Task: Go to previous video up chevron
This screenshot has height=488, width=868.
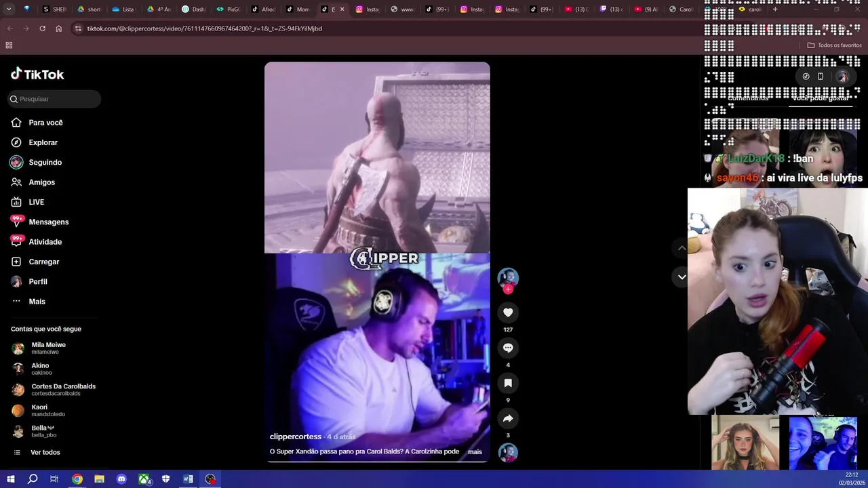Action: tap(682, 248)
